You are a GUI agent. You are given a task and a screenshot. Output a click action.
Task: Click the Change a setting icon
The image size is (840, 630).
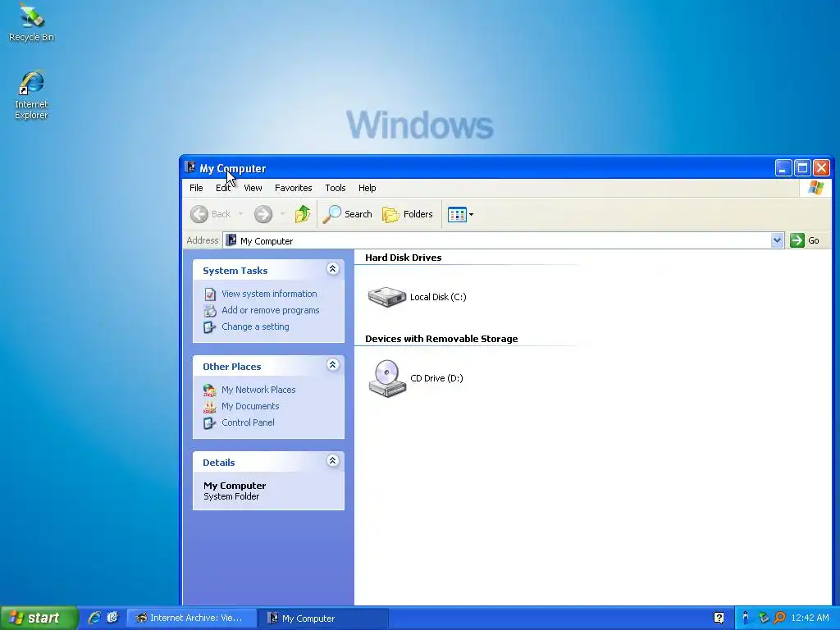[210, 327]
